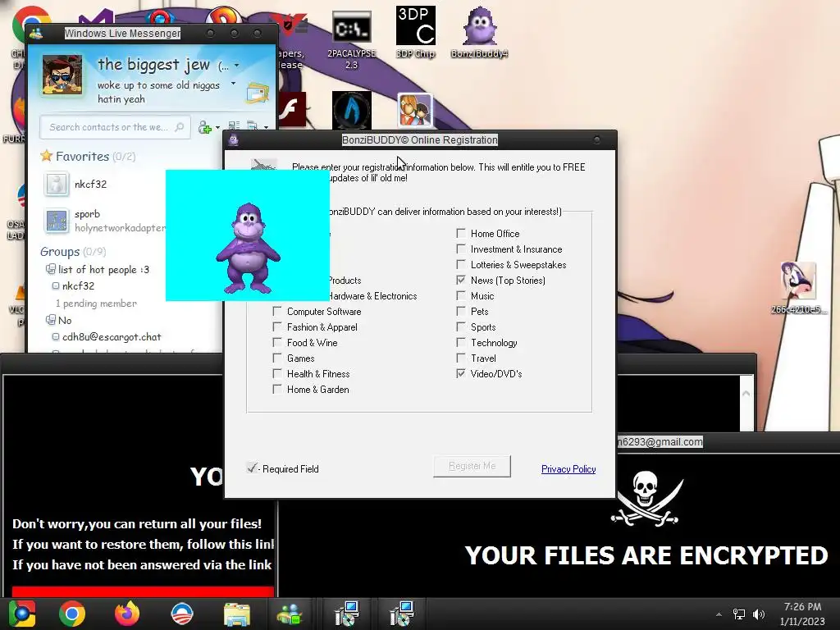Collapse the 'list of hot people :3' group
The image size is (840, 630).
tap(98, 269)
